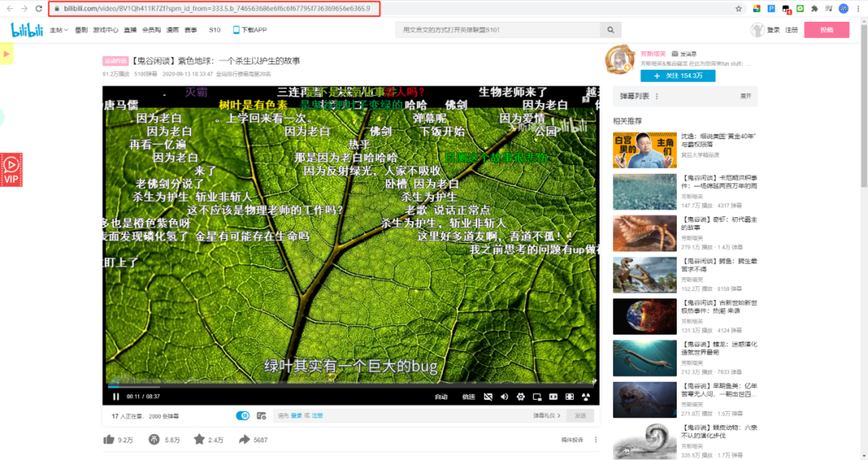Reload page with browser refresh icon

[39, 8]
